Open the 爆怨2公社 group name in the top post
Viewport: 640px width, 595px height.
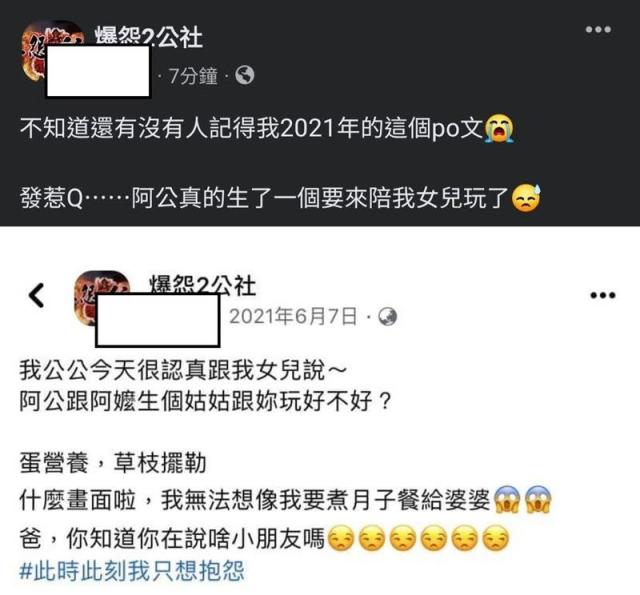coord(149,36)
